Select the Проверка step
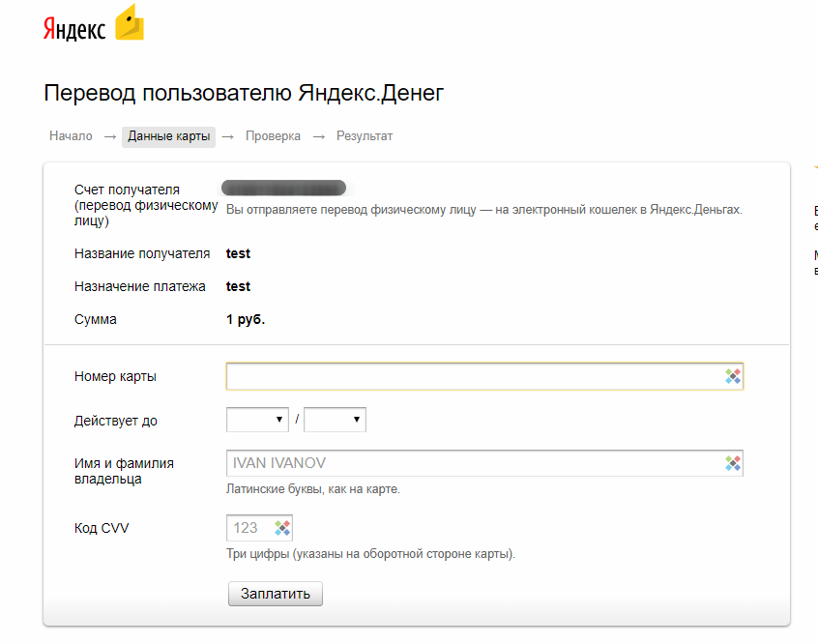This screenshot has height=644, width=818. 273,136
